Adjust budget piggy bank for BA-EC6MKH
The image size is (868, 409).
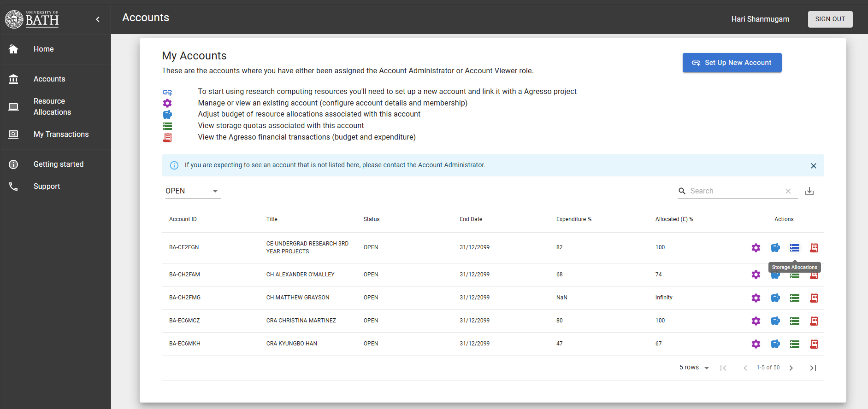(x=775, y=344)
